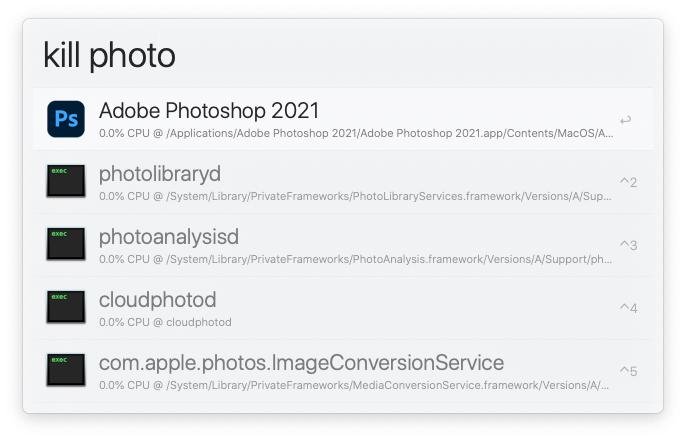Image resolution: width=686 pixels, height=440 pixels.
Task: Click the "0.0% CPU @ cloudphotod" subtitle
Action: click(x=165, y=322)
